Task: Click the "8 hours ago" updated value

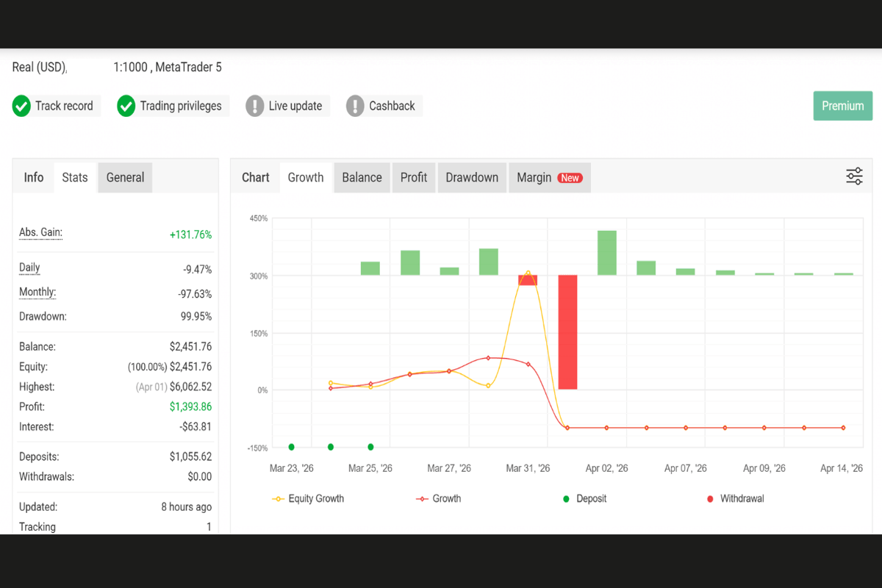Action: [x=187, y=506]
